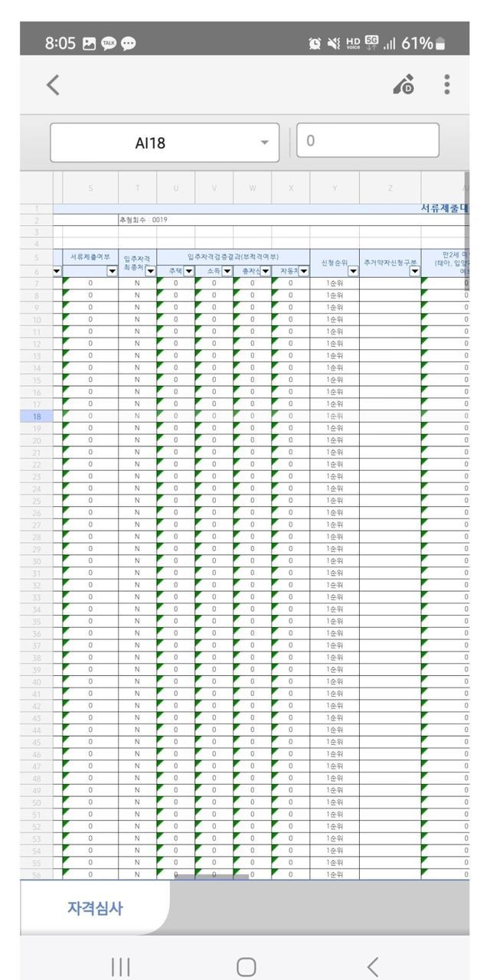490x980 pixels.
Task: Select the column Y header
Action: pyautogui.click(x=335, y=188)
